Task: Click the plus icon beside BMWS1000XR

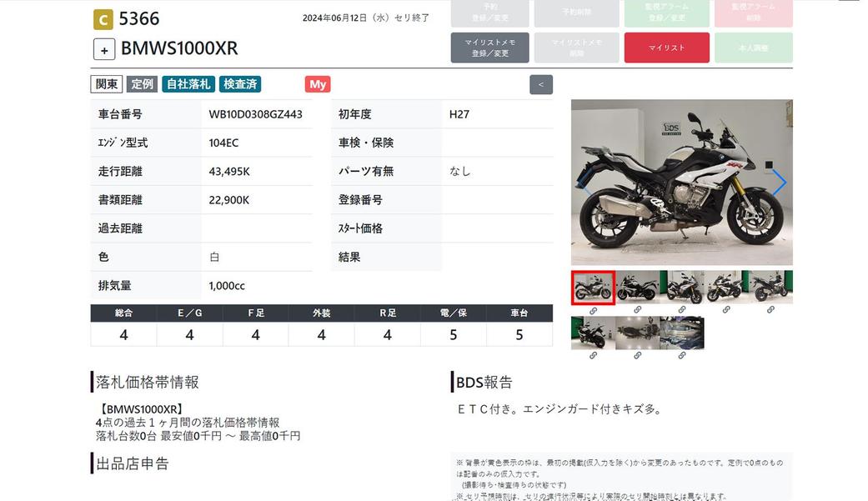Action: (x=104, y=49)
